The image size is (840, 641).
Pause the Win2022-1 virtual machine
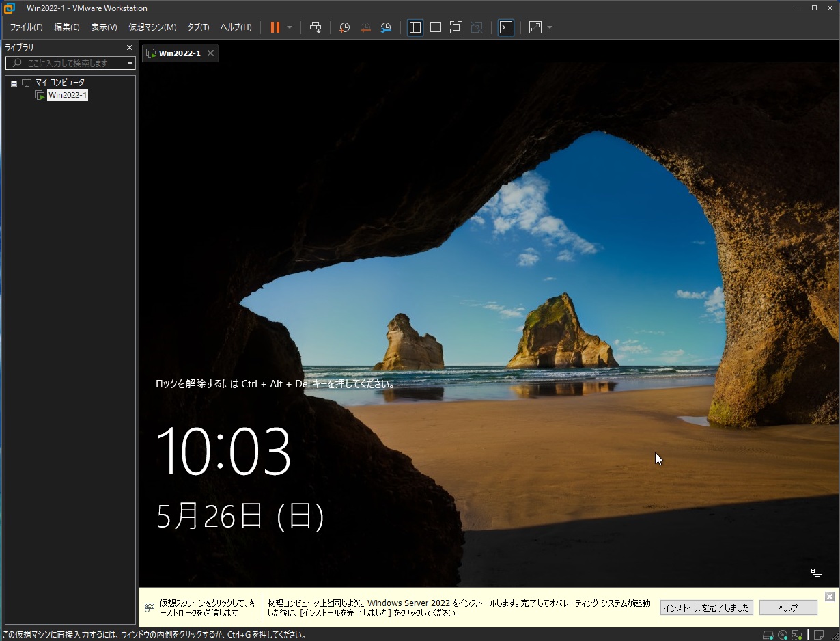(x=276, y=27)
